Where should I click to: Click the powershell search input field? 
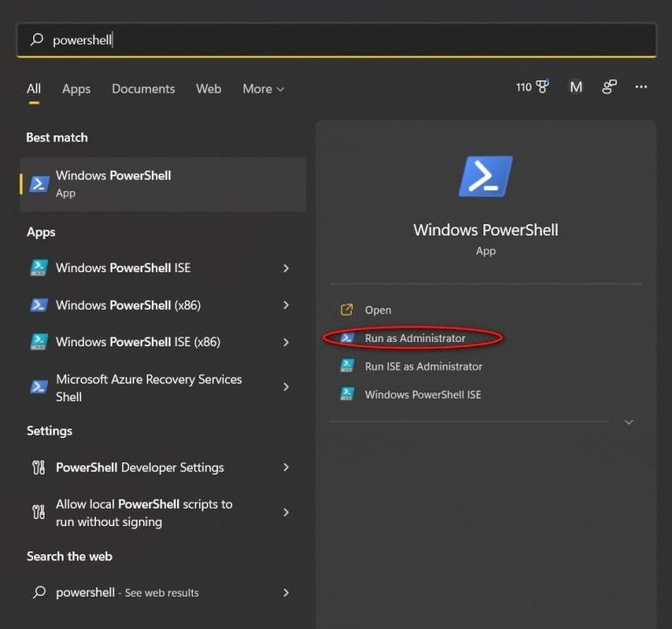pyautogui.click(x=336, y=40)
